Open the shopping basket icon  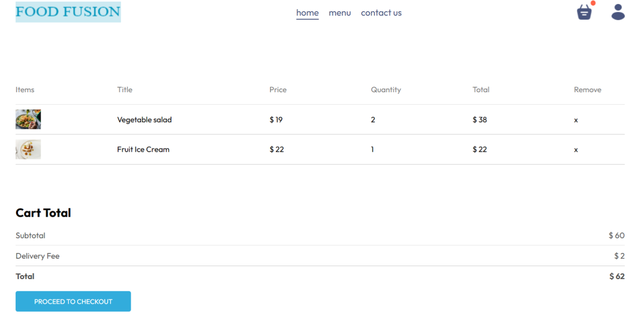point(584,12)
